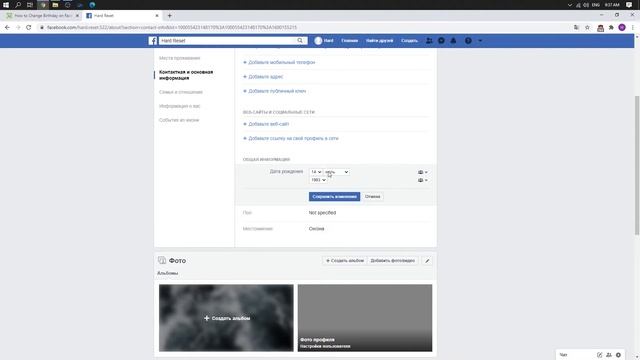
Task: Open privacy selector for birth day and month
Action: pyautogui.click(x=422, y=172)
